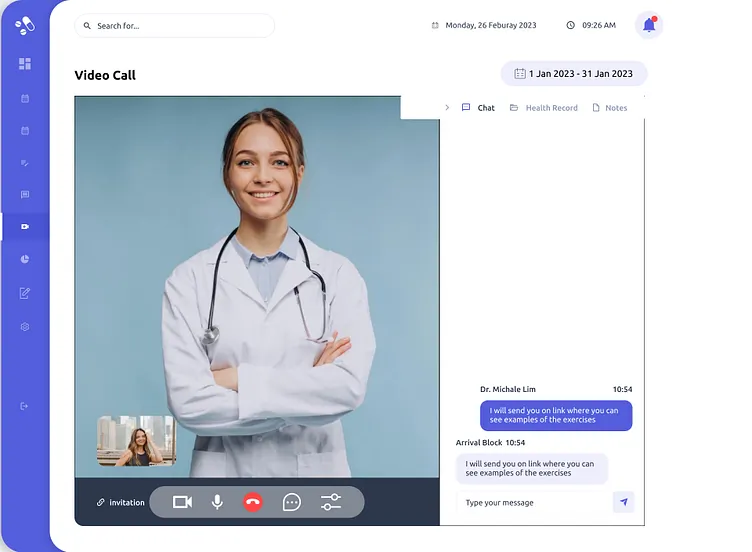End the call with red hang-up button
752x552 pixels.
point(253,502)
